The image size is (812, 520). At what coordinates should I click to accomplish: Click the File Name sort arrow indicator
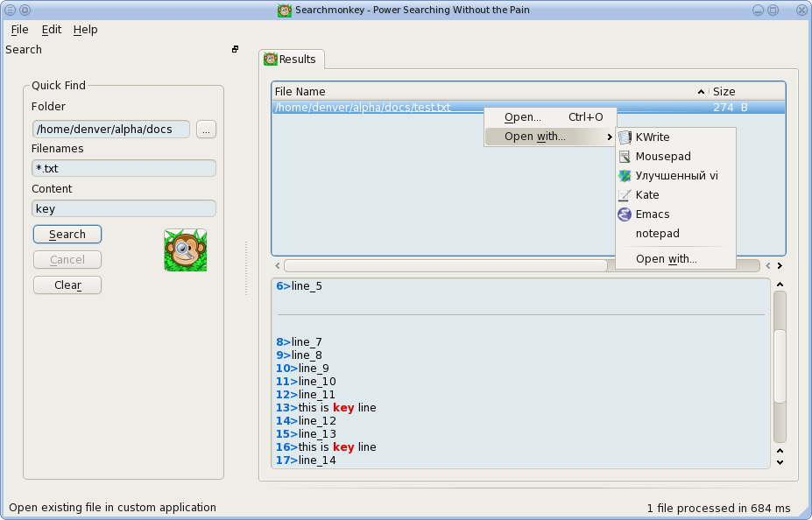(701, 92)
